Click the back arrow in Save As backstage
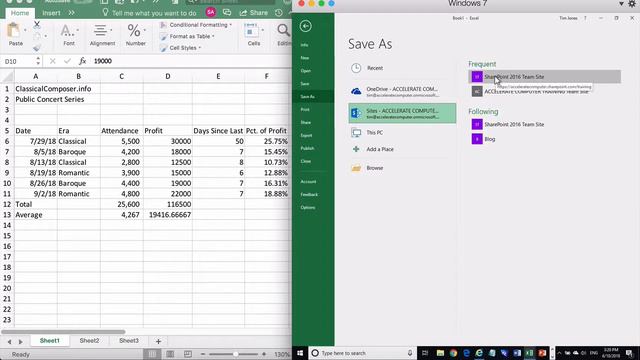Viewport: 640px width, 360px height. [x=305, y=26]
